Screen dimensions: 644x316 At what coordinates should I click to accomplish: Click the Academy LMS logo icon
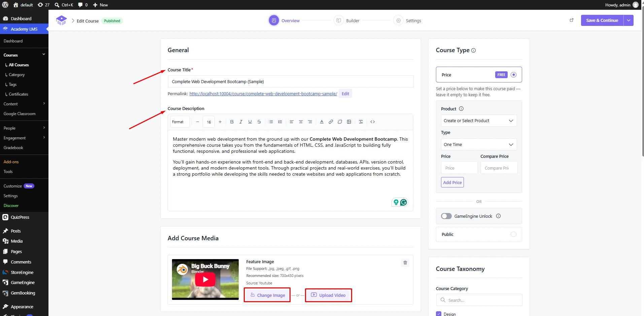[x=61, y=20]
